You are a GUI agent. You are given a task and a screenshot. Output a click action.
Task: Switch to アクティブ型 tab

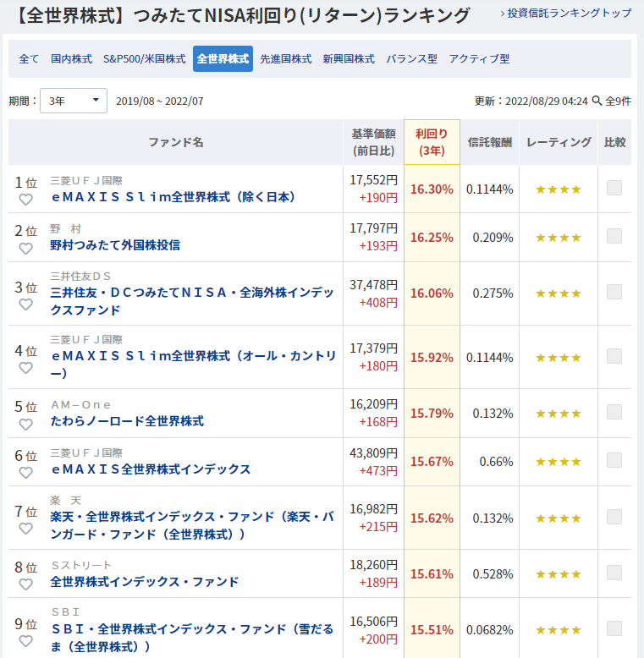[x=480, y=58]
